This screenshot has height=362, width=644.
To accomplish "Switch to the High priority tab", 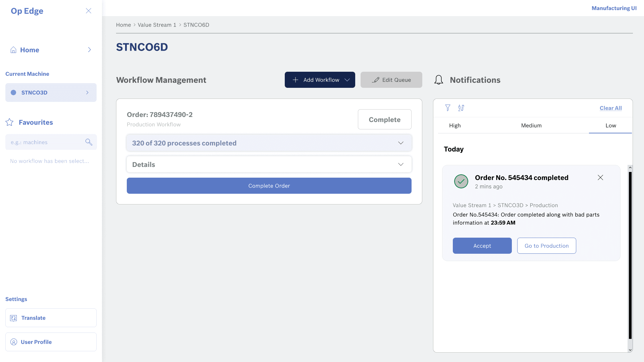I will [455, 125].
